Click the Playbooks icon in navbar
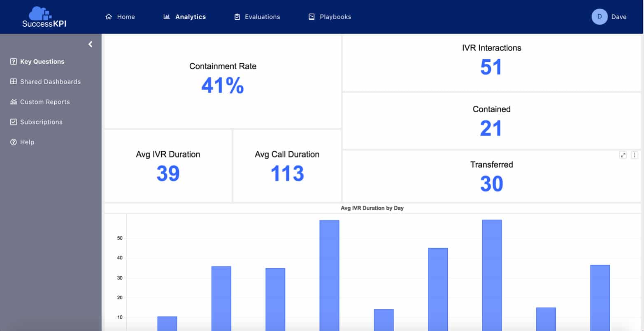This screenshot has width=644, height=331. (x=312, y=17)
